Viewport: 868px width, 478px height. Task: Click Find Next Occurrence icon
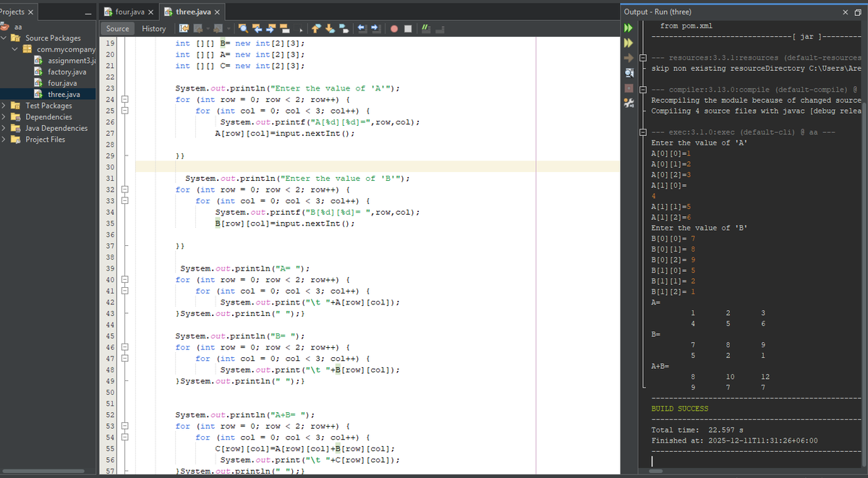tap(271, 29)
